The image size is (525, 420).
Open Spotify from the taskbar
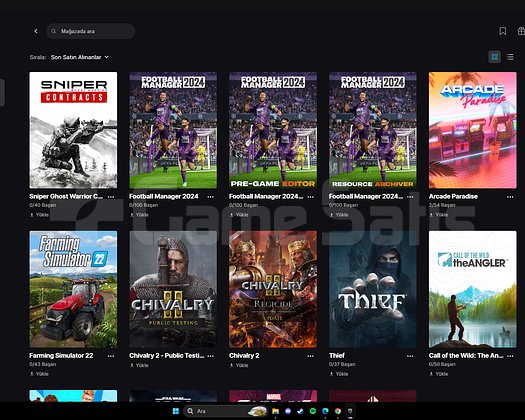coord(313,411)
